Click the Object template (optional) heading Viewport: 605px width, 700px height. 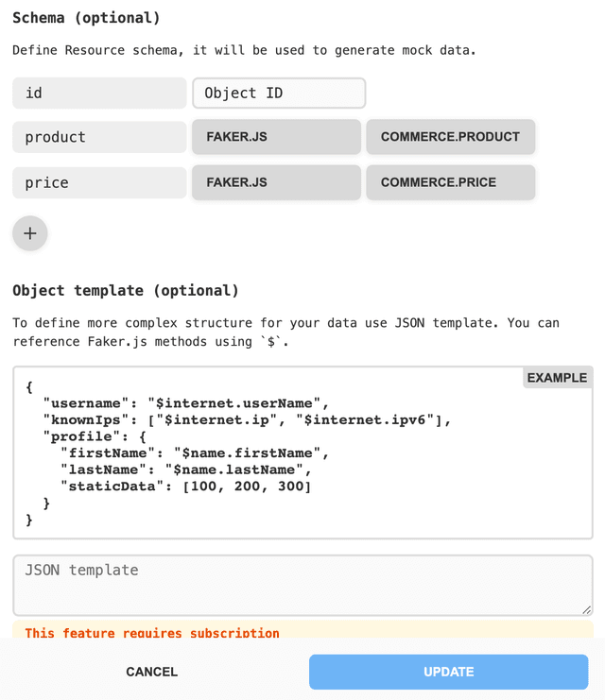coord(126,290)
